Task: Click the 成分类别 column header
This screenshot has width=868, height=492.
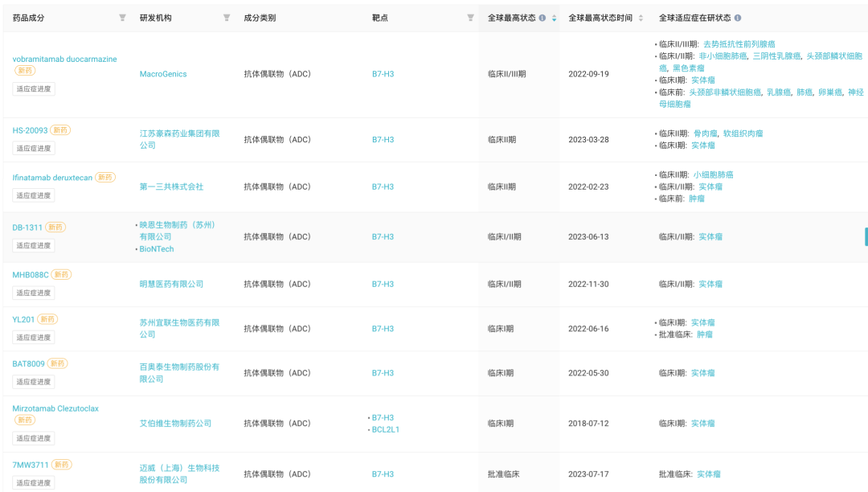Action: (260, 18)
